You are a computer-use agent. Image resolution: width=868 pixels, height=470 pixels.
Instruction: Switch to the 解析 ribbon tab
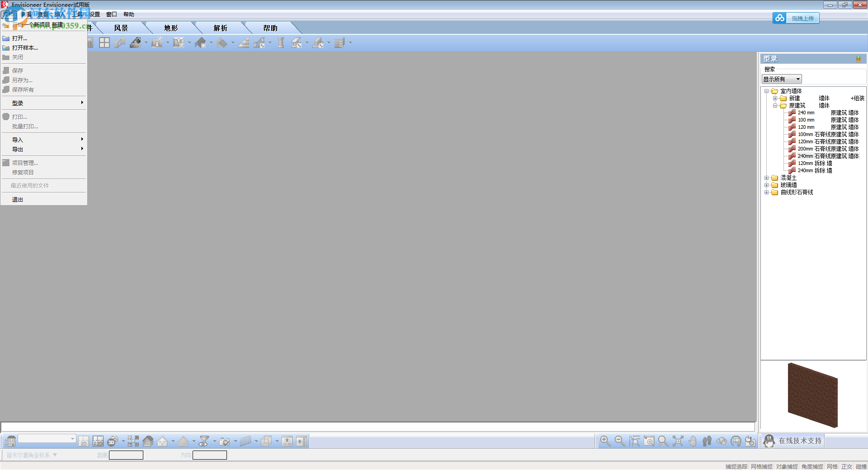click(x=221, y=28)
